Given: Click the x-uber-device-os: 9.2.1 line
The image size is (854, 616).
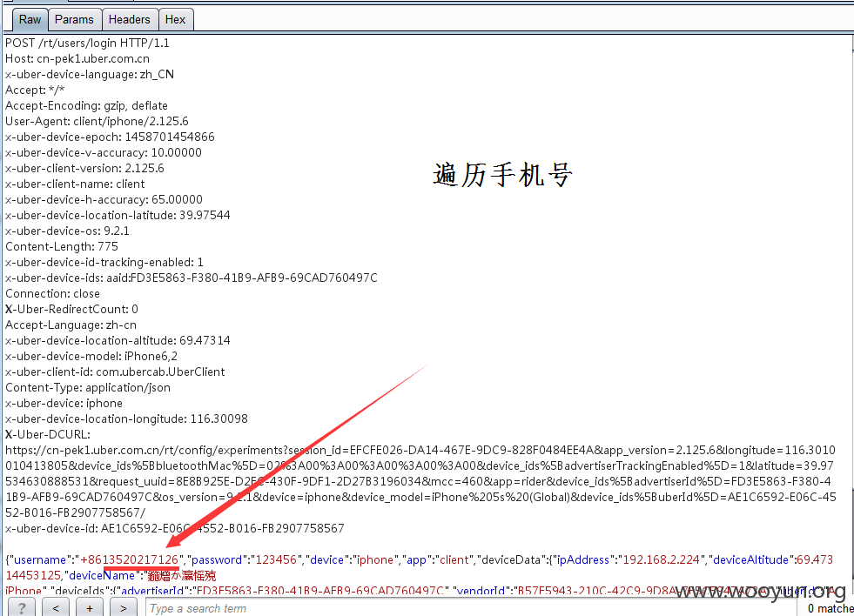Looking at the screenshot, I should point(67,231).
